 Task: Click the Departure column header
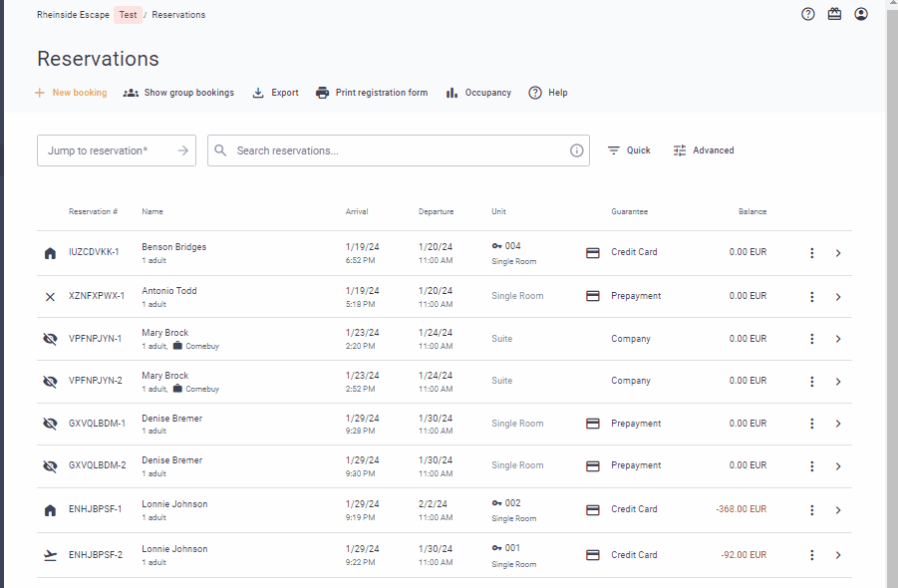click(x=436, y=212)
